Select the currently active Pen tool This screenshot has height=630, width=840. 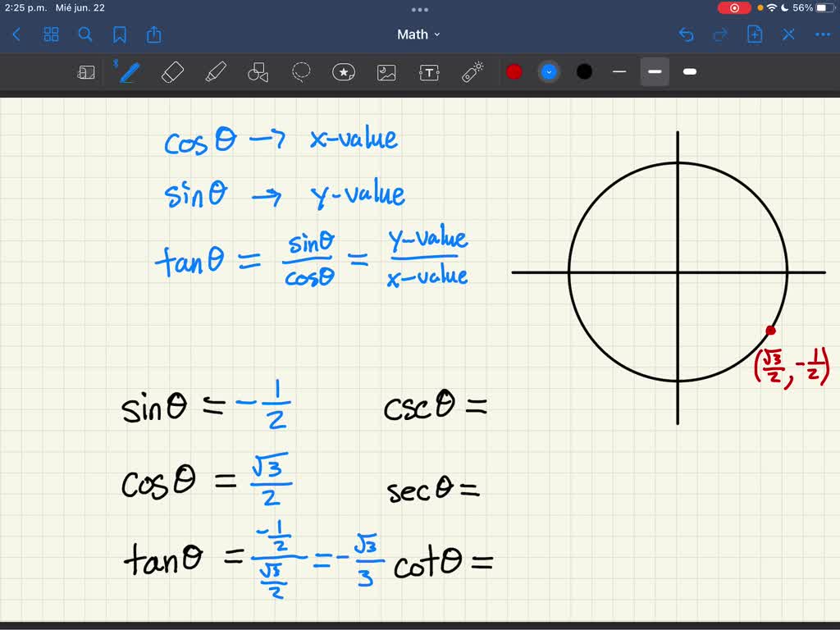pos(128,72)
